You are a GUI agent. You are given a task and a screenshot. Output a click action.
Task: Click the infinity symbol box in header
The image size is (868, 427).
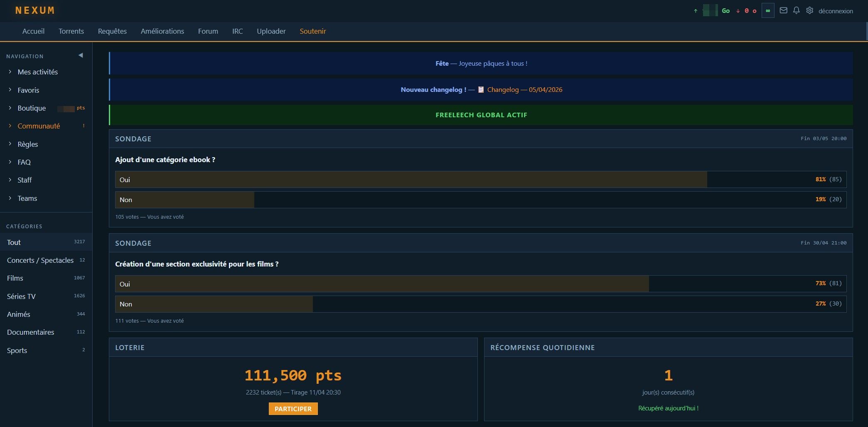coord(767,11)
